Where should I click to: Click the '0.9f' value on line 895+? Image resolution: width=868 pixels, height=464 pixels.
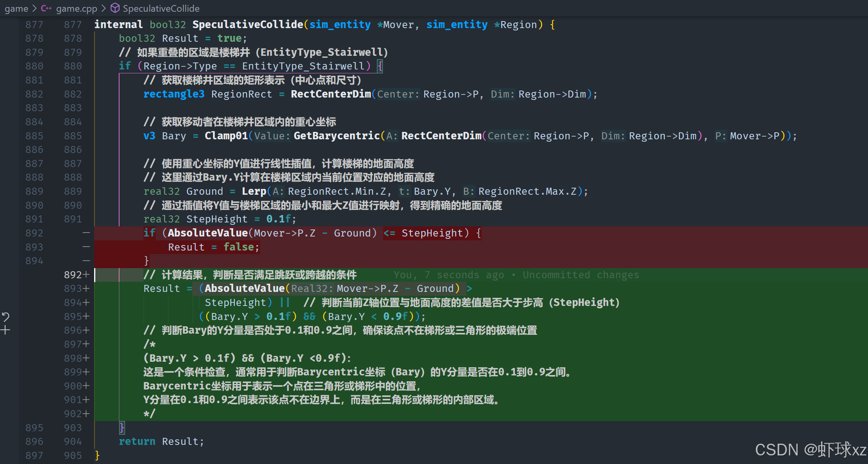click(x=395, y=316)
